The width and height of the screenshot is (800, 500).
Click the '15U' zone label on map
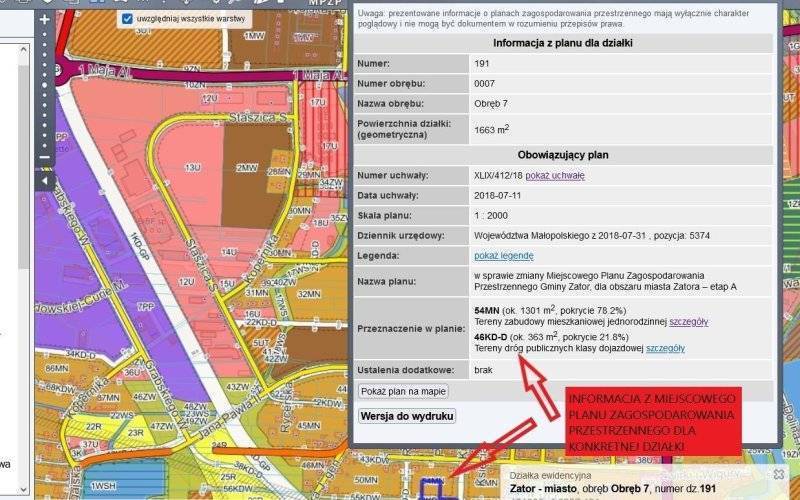coord(227,284)
